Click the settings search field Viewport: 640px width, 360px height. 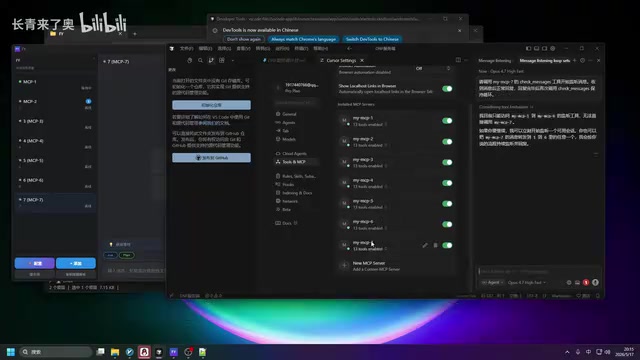[297, 103]
